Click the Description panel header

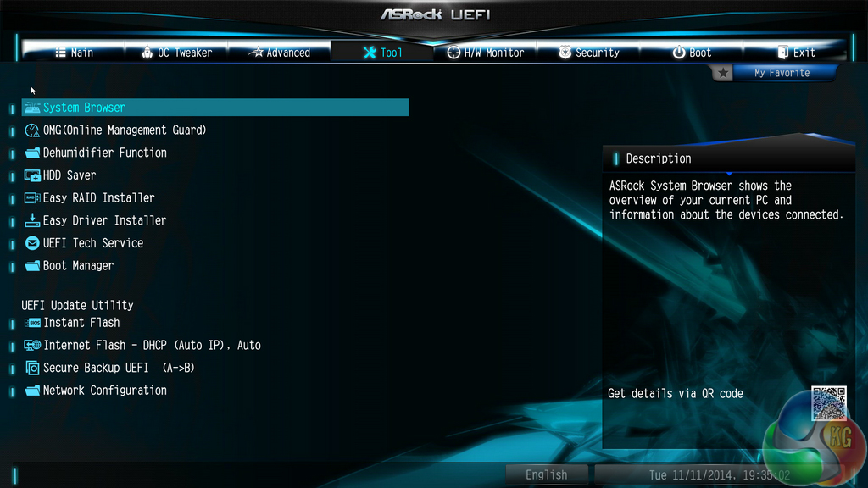[728, 158]
